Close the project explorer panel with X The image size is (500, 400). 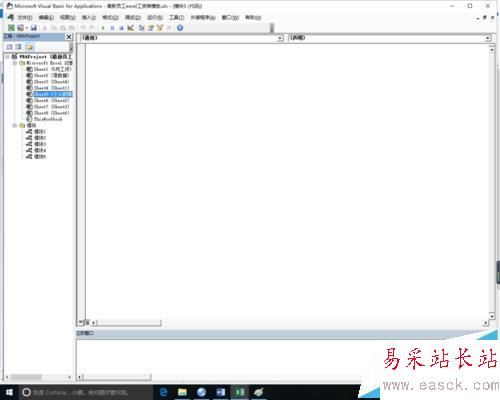coord(69,37)
